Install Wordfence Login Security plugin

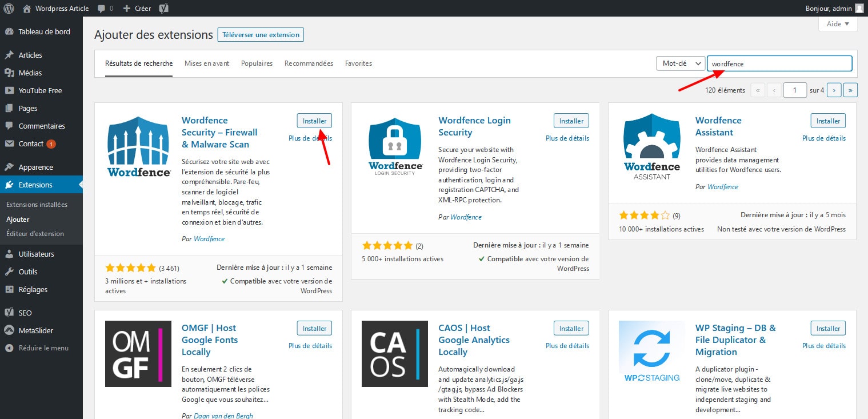(571, 121)
